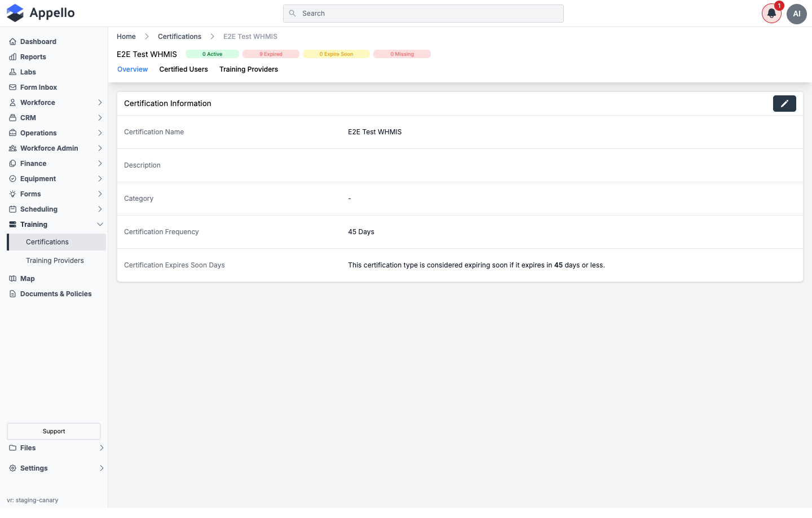Click the Dashboard house icon

pyautogui.click(x=12, y=42)
